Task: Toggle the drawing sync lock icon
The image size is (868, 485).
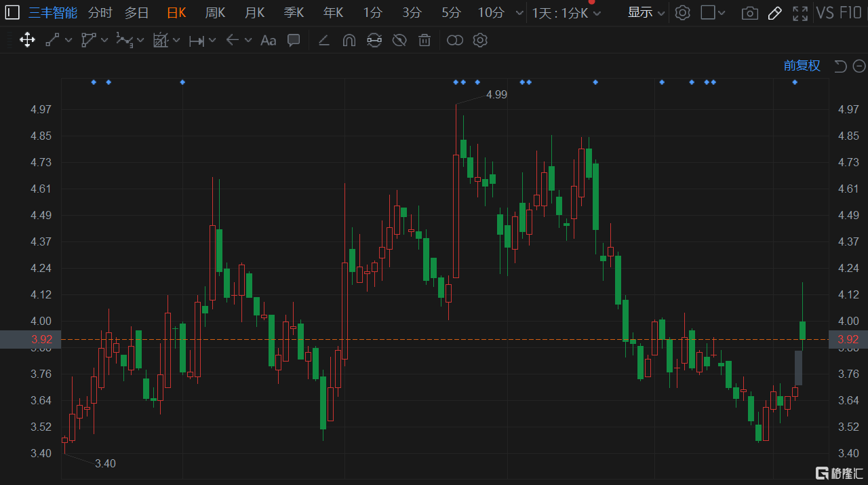Action: (x=374, y=40)
